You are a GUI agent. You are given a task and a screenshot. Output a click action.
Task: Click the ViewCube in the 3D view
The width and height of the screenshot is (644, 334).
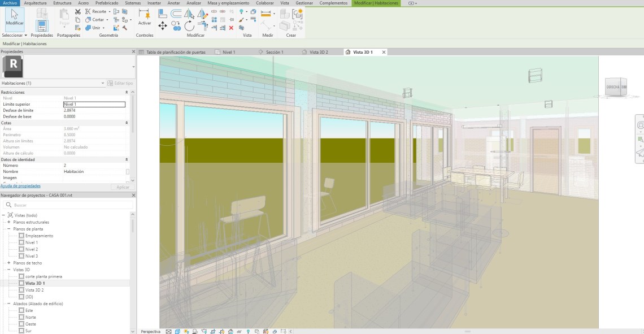pyautogui.click(x=616, y=88)
